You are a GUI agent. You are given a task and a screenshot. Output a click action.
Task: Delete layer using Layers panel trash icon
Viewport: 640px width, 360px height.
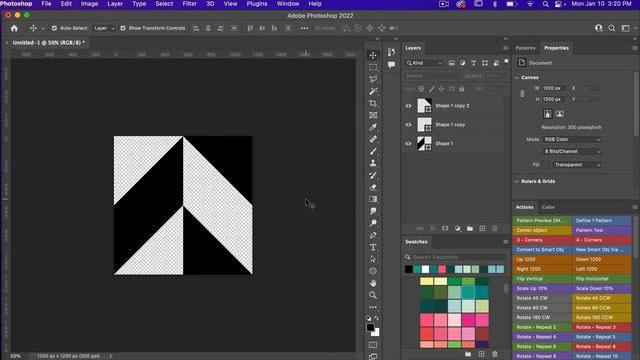pos(495,229)
